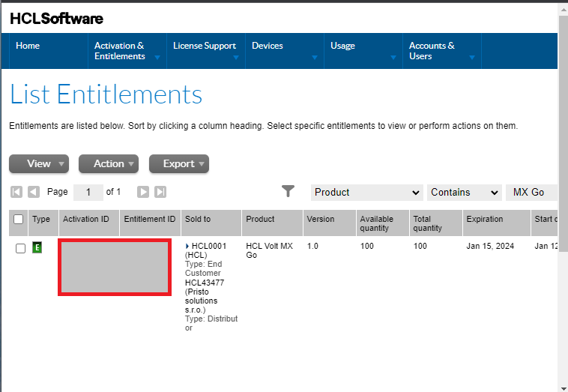The image size is (568, 392).
Task: Expand HCL0001 sold-to triangle
Action: point(187,246)
